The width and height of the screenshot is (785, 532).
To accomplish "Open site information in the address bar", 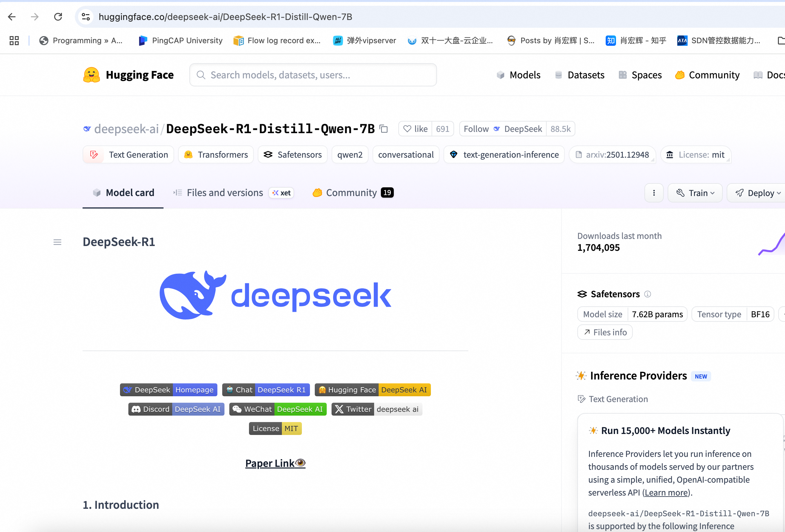I will (85, 16).
